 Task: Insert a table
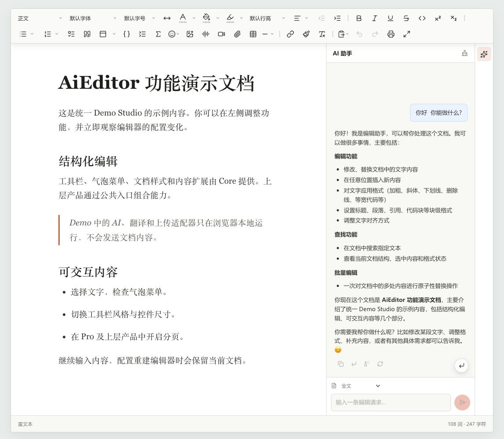point(253,34)
